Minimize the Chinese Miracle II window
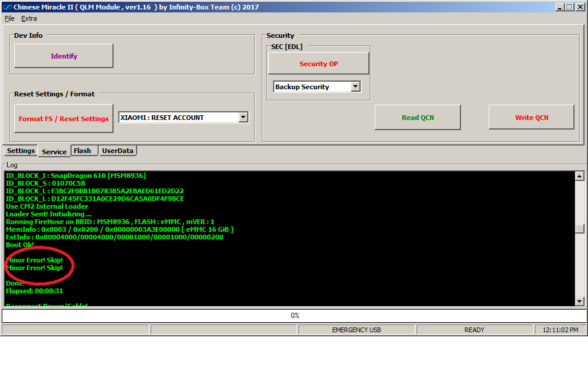This screenshot has width=588, height=386. tap(560, 7)
